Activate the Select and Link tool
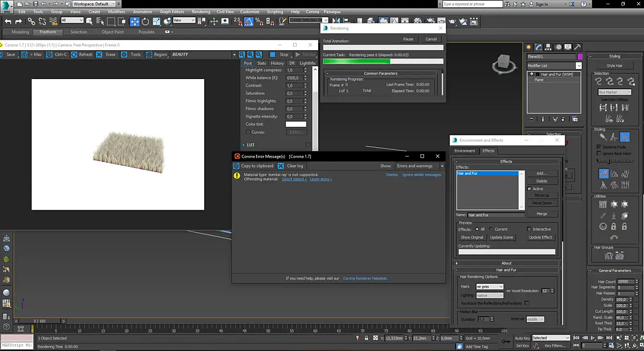The height and width of the screenshot is (351, 644). 31,21
